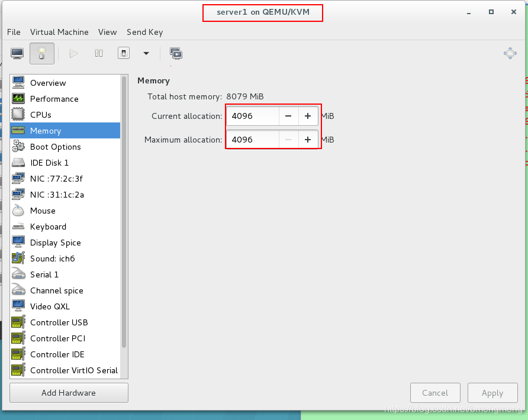Click the Controller USB card icon
The width and height of the screenshot is (528, 420).
click(x=18, y=322)
